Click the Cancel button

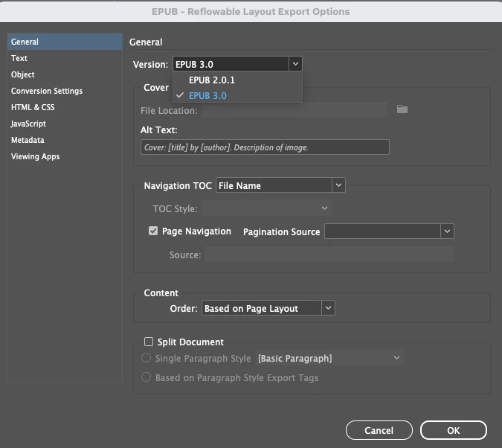pos(379,430)
